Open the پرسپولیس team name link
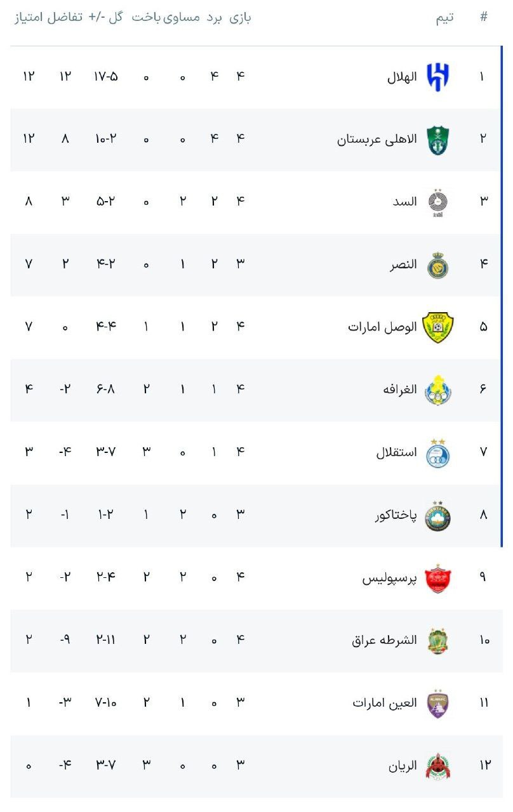Image resolution: width=513 pixels, height=812 pixels. [x=390, y=579]
